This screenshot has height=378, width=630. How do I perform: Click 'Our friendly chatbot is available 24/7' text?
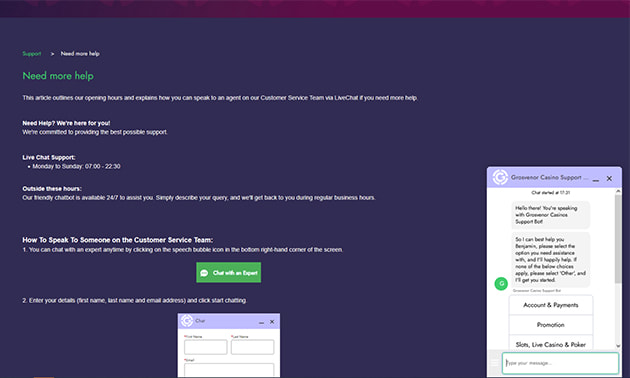tap(199, 198)
